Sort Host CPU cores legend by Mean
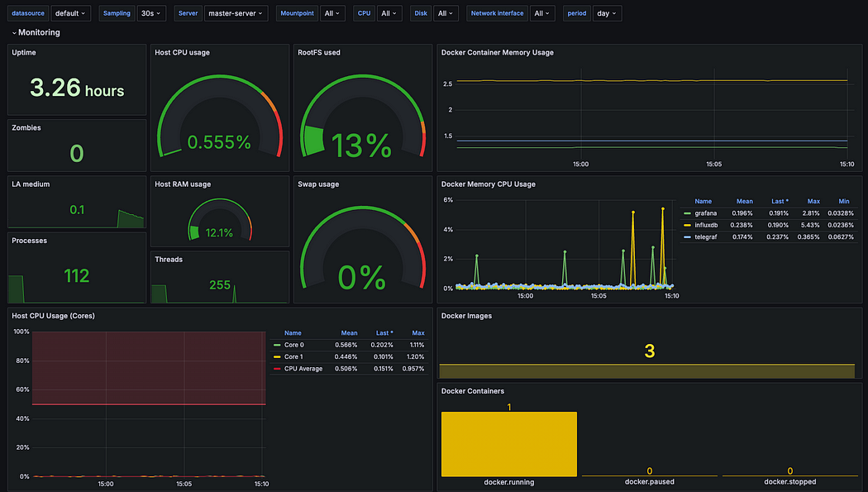The width and height of the screenshot is (868, 492). pos(349,333)
